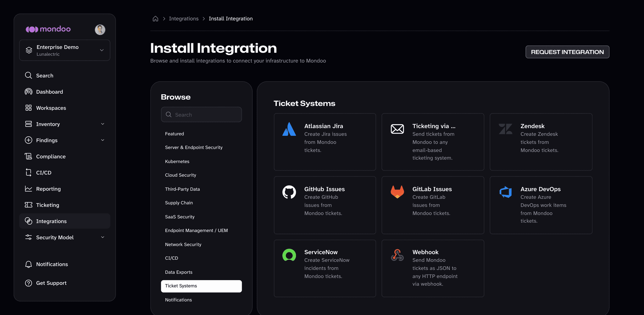Viewport: 644px width, 315px height.
Task: Click the Azure DevOps logo
Action: [506, 192]
